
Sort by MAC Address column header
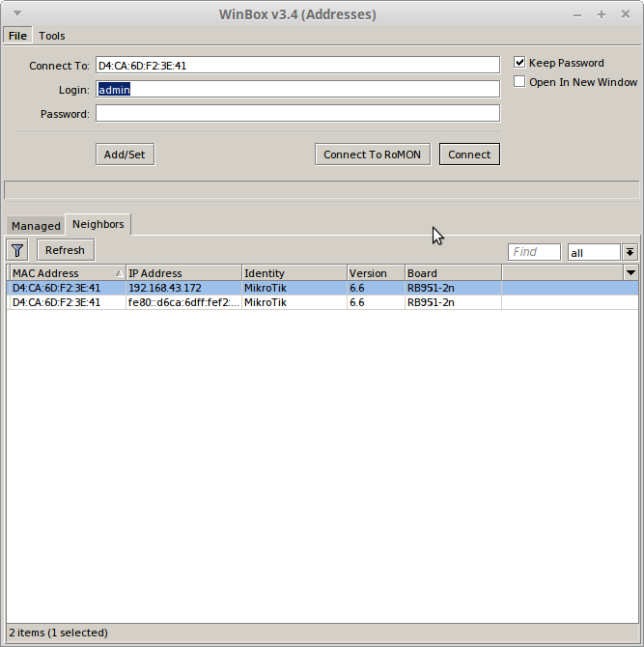coord(67,273)
